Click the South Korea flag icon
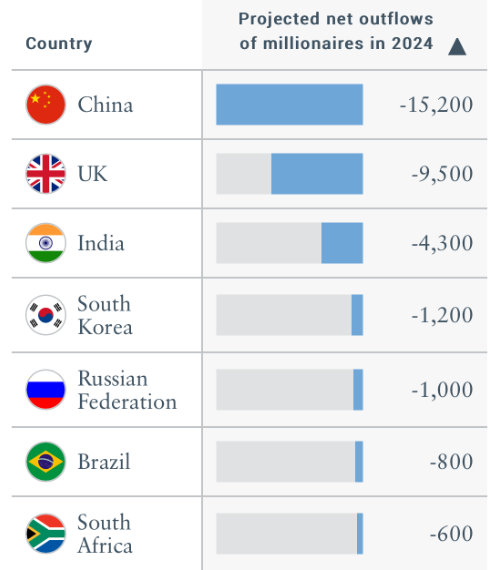The height and width of the screenshot is (570, 492). [46, 315]
